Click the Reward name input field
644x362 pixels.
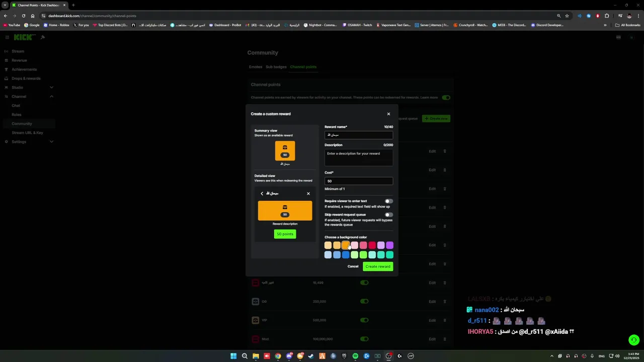tap(358, 135)
